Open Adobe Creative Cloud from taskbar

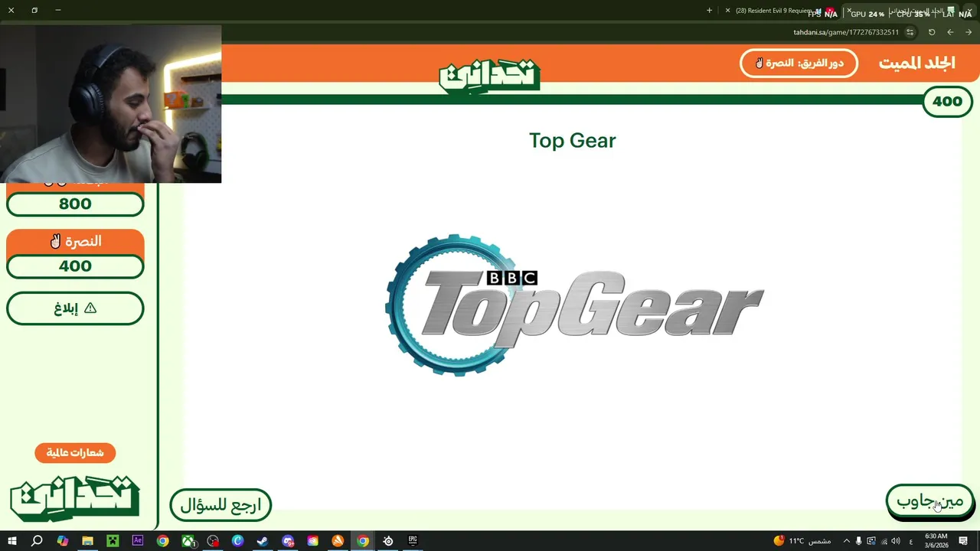[312, 541]
